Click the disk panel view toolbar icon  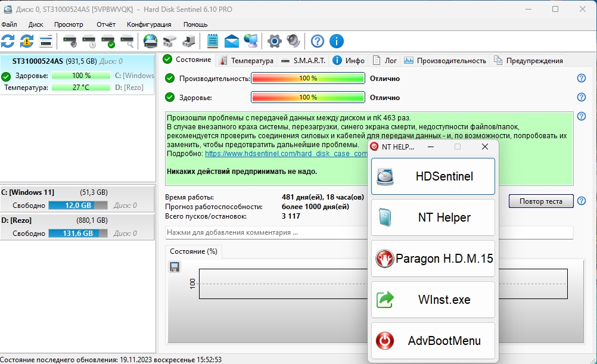point(46,41)
